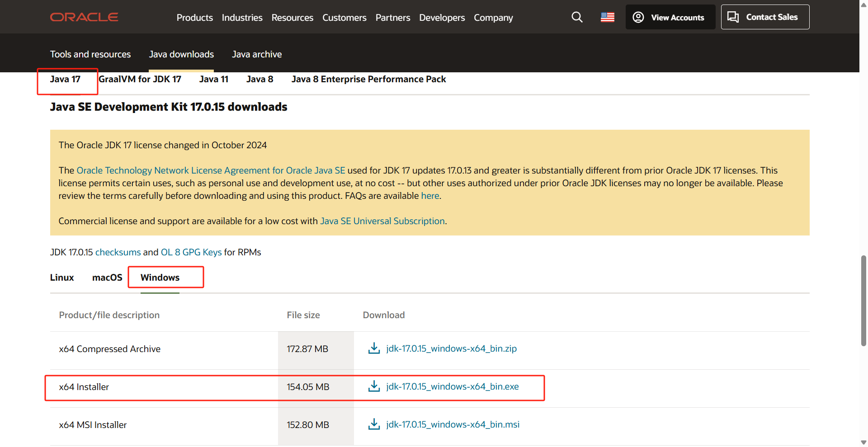Viewport: 868px width, 447px height.
Task: Open the Customers menu
Action: pos(344,18)
